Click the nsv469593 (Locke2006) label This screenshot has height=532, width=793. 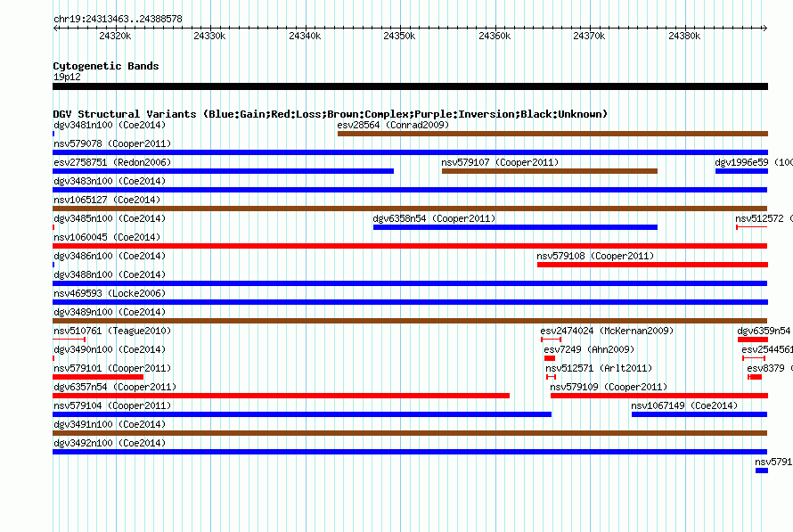click(110, 293)
